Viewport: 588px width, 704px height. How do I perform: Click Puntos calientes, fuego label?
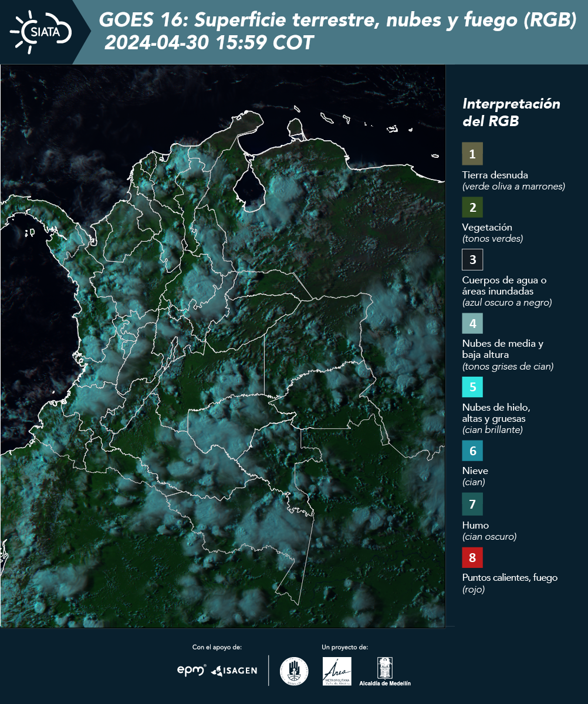tap(510, 578)
